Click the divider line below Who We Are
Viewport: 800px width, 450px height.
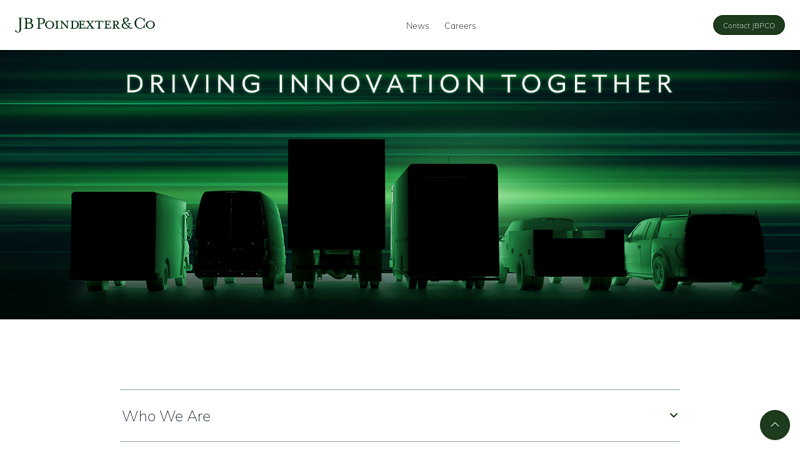[400, 441]
